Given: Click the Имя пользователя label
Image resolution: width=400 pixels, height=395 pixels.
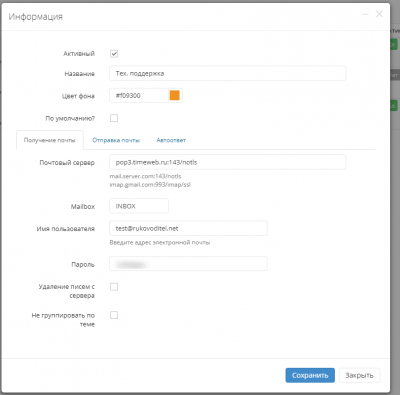Looking at the screenshot, I should (66, 229).
